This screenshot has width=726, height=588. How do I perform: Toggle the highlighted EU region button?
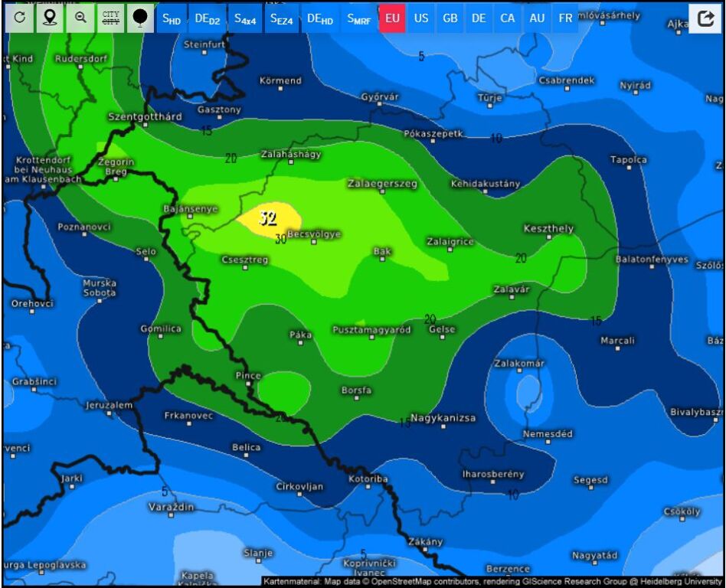click(x=392, y=18)
